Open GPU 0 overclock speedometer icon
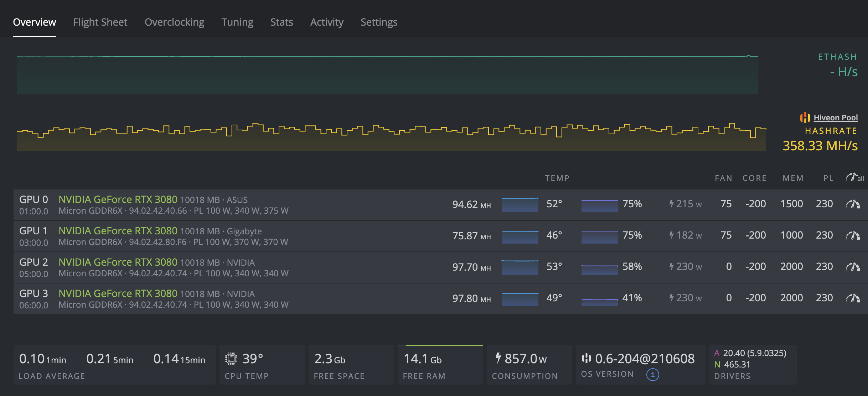The image size is (868, 396). (x=853, y=204)
